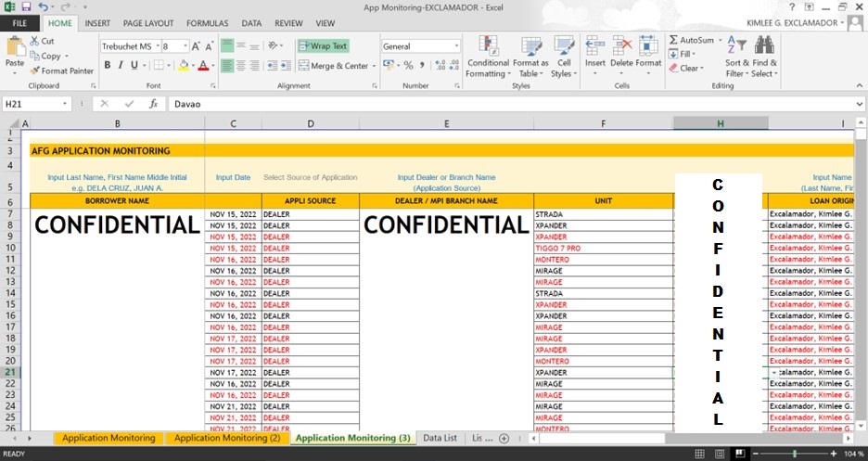Collapse the ribbon with the caret arrow

coord(859,85)
